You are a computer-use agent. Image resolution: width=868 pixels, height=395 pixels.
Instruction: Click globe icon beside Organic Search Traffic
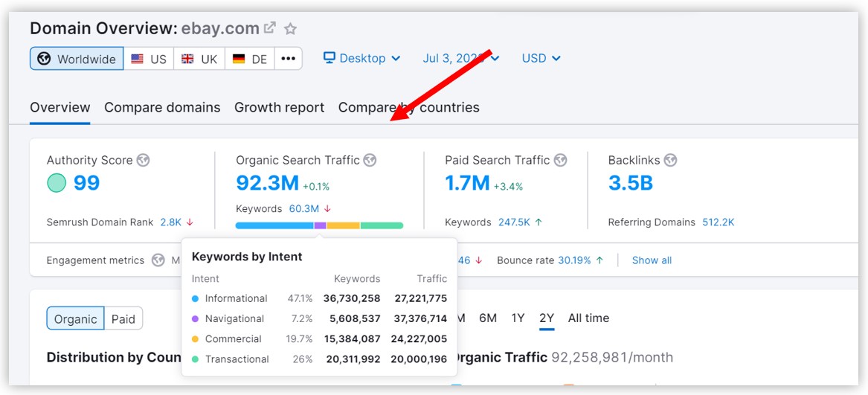[370, 161]
